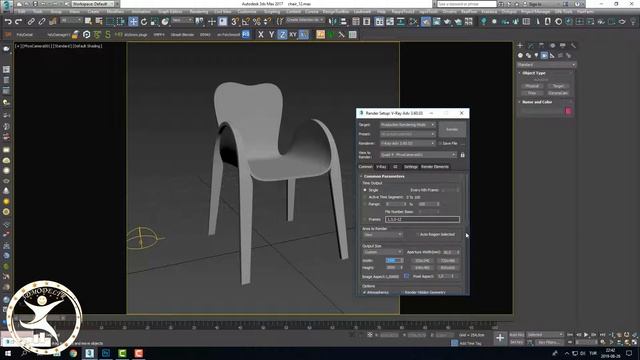Screen dimensions: 640x360
Task: Activate the Select and Move tool
Action: tap(133, 22)
